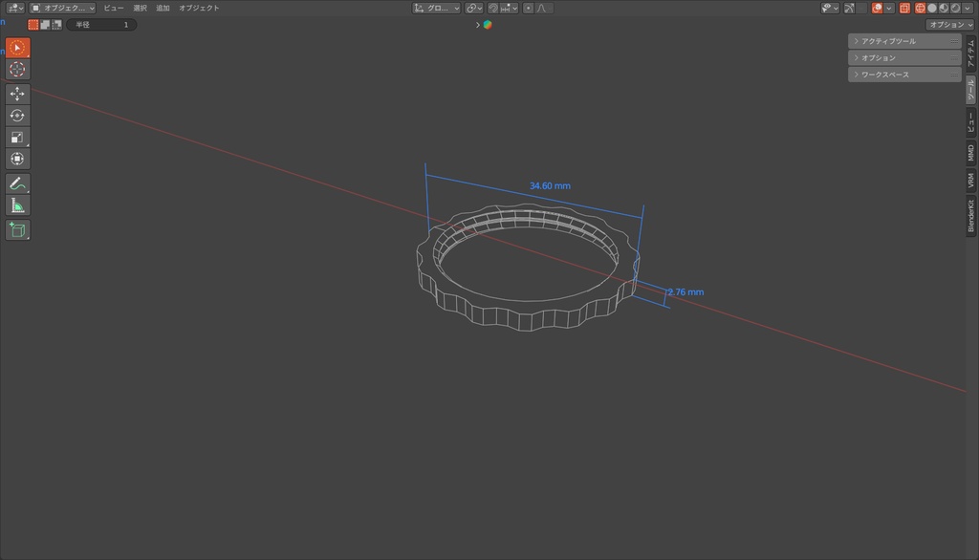Open the オプション dropdown in tool header
Screen dimensions: 979x560
coord(949,24)
